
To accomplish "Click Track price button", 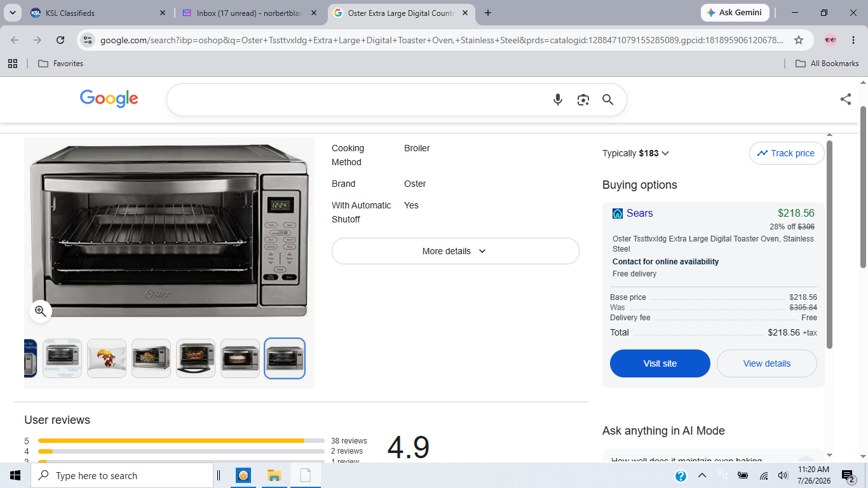I will click(787, 153).
